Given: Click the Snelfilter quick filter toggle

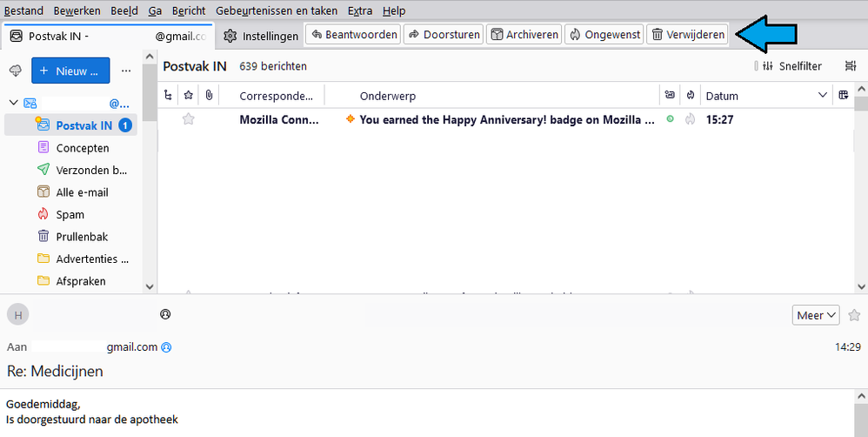Looking at the screenshot, I should (x=792, y=66).
